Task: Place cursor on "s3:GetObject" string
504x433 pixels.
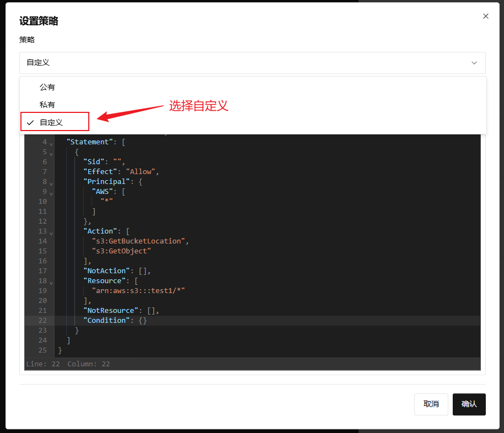Action: point(121,251)
